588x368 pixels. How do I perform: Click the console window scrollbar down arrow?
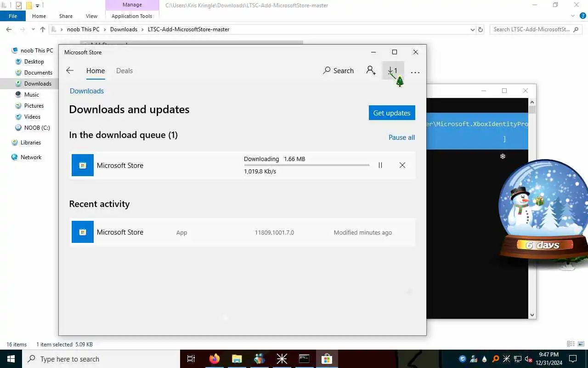click(532, 315)
